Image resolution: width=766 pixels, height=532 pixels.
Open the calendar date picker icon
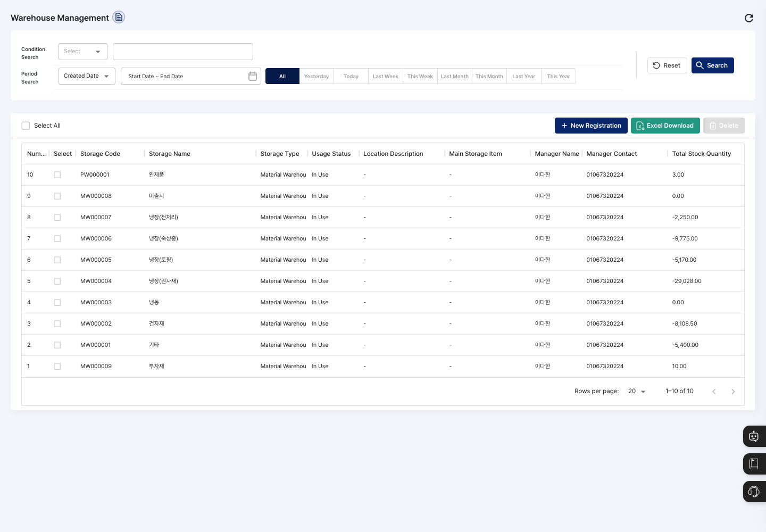click(253, 76)
